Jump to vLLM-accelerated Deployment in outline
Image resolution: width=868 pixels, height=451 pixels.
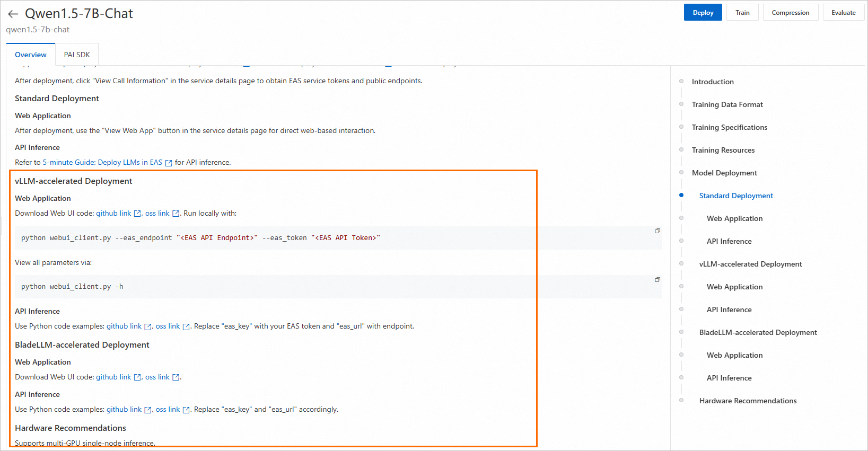tap(750, 264)
